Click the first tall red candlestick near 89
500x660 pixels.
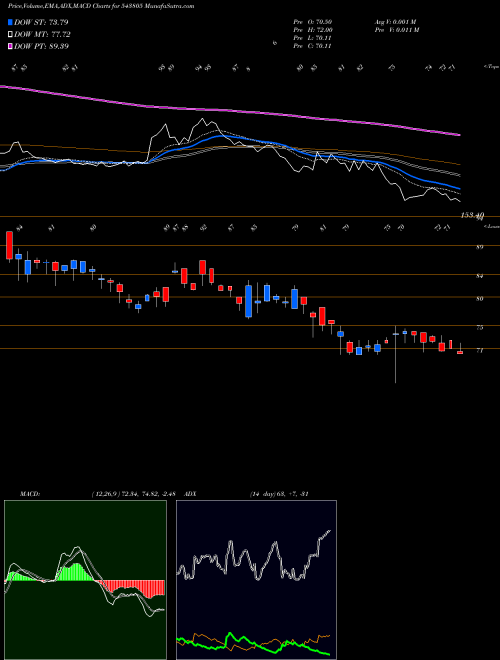click(9, 246)
